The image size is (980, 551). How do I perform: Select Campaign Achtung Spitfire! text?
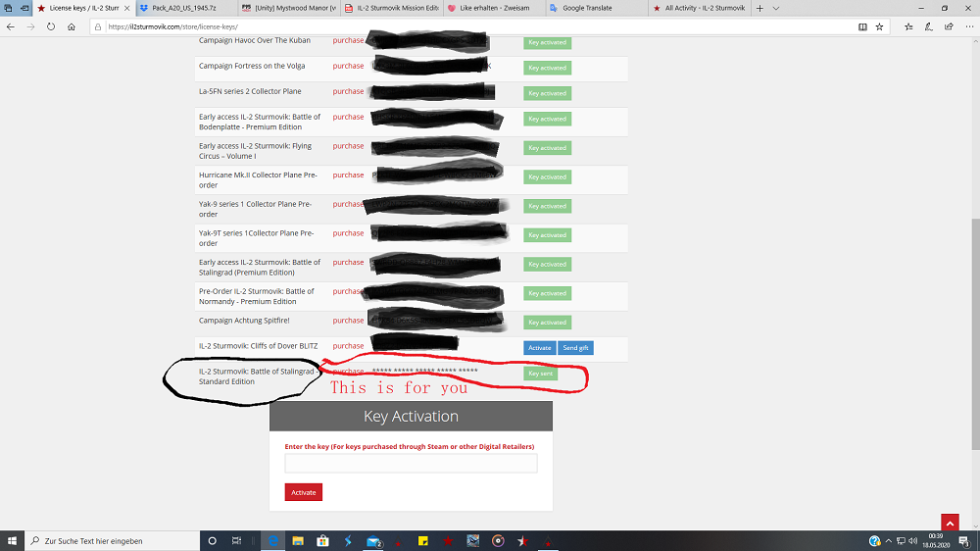pyautogui.click(x=244, y=321)
